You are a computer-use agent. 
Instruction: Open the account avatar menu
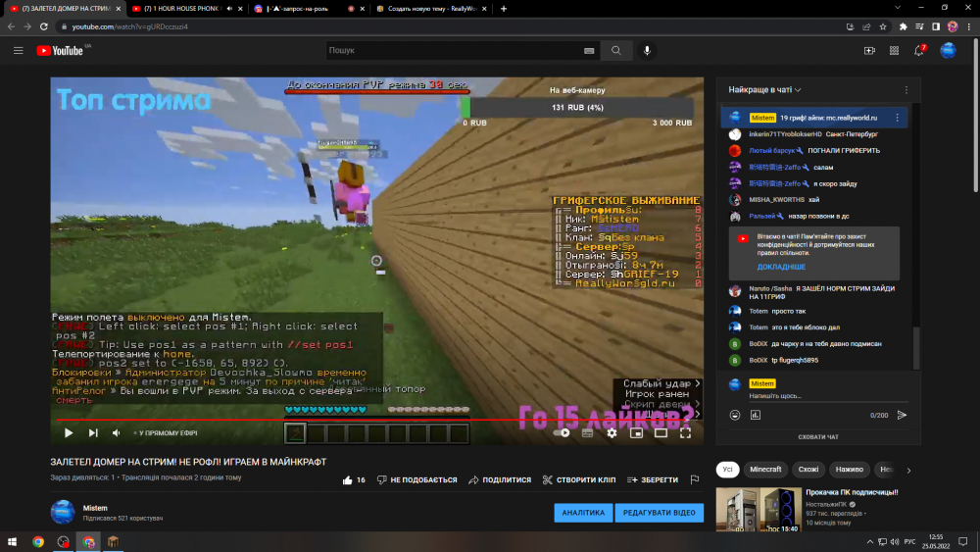point(948,51)
